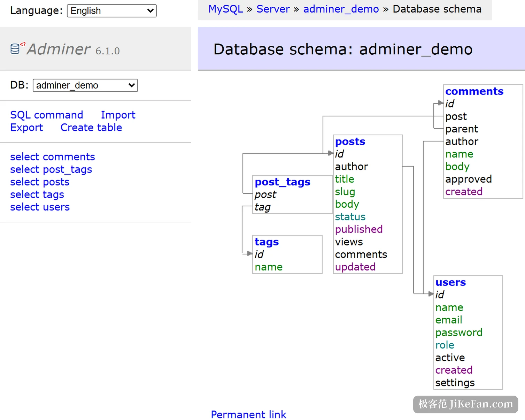
Task: Click the 'views' column in posts
Action: pos(349,242)
